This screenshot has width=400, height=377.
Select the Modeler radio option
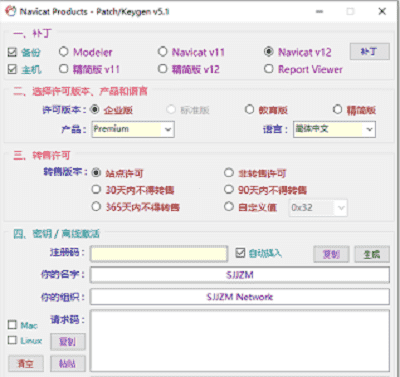[x=63, y=52]
